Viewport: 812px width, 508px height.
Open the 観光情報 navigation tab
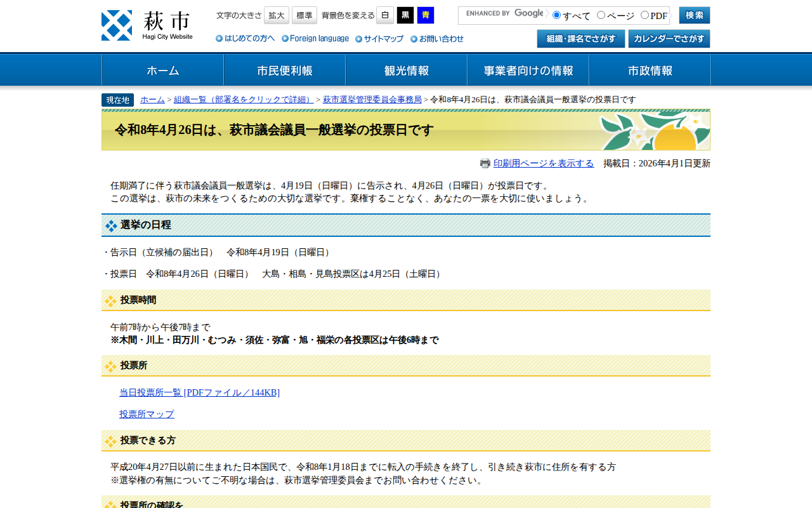tap(405, 70)
